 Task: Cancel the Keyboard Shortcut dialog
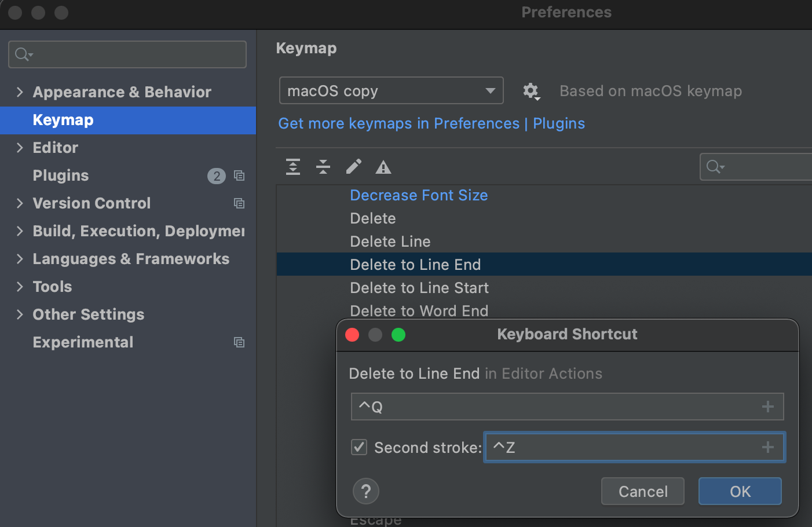(643, 492)
